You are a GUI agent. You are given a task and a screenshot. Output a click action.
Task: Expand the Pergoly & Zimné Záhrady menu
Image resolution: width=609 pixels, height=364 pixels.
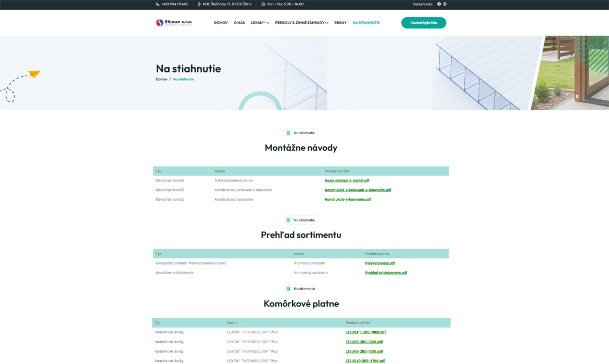click(301, 23)
